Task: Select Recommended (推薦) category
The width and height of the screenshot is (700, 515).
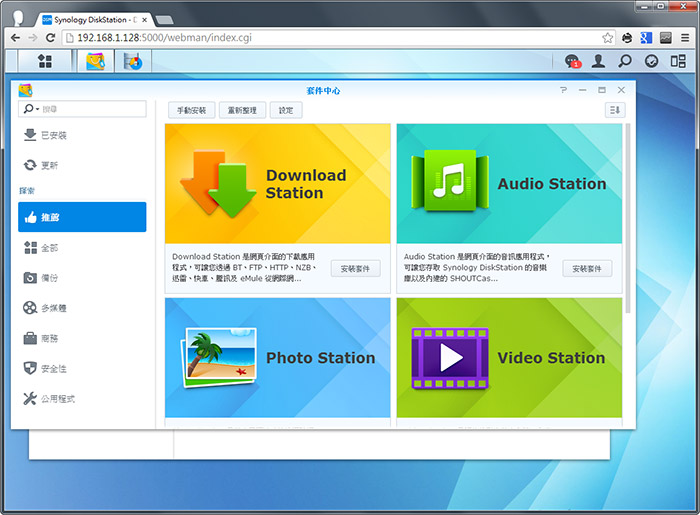Action: [x=82, y=217]
